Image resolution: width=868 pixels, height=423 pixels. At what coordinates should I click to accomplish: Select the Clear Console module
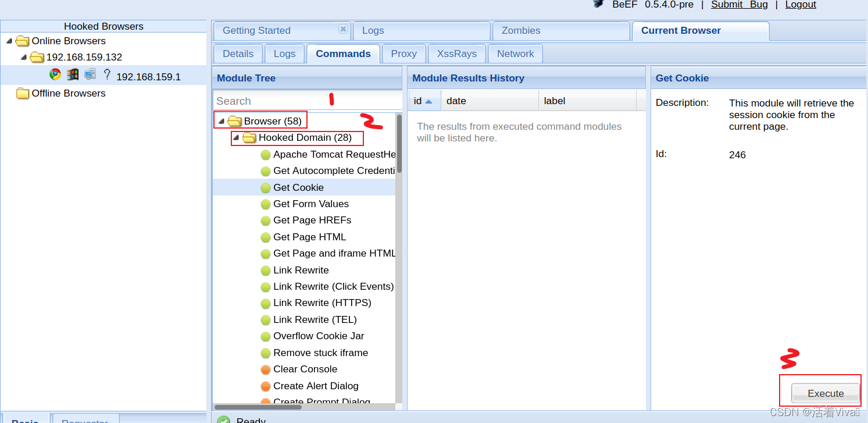click(x=305, y=369)
